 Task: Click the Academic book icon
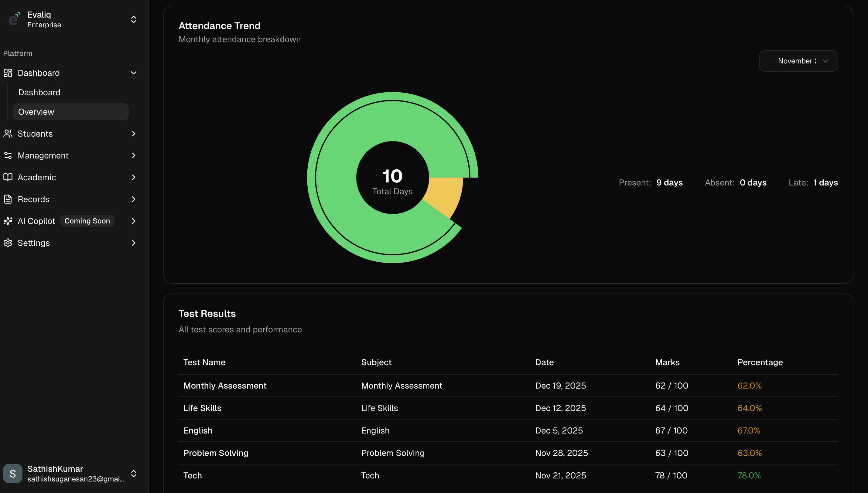[x=8, y=177]
